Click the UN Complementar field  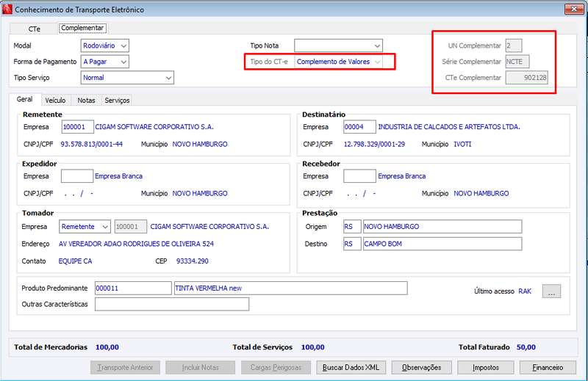click(514, 46)
